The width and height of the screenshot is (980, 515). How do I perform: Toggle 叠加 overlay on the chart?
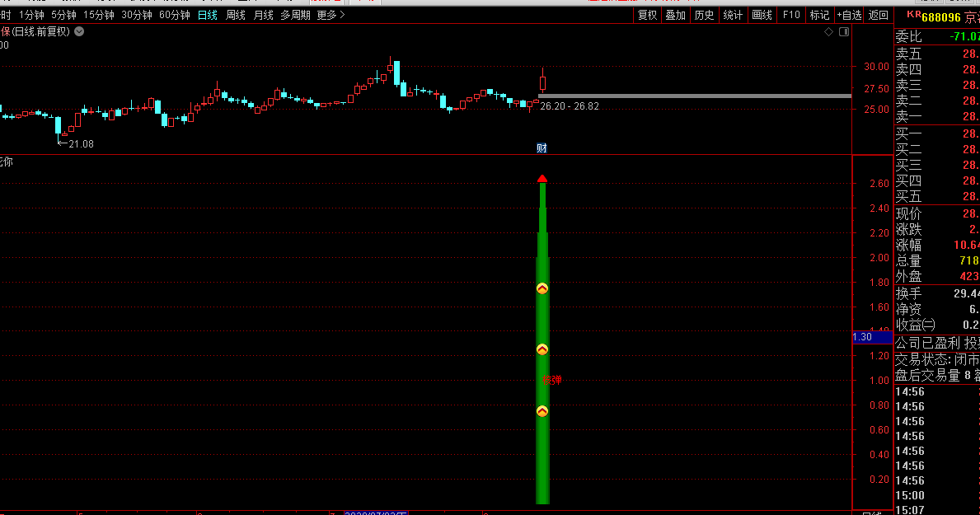[675, 15]
